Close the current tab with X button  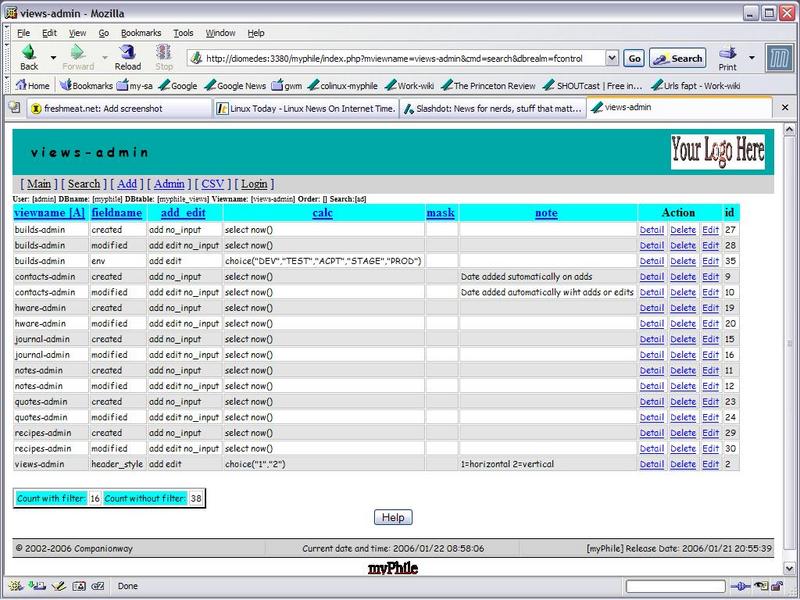[x=785, y=108]
